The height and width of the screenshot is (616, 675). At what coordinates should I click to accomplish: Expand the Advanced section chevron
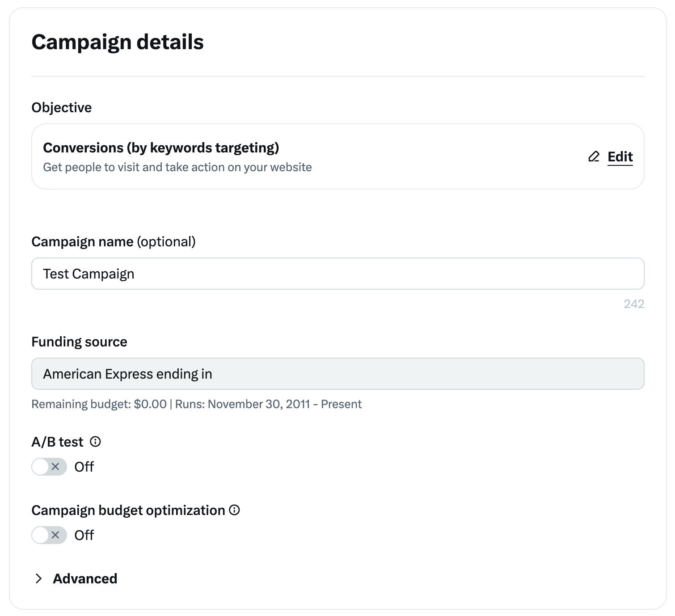[39, 578]
